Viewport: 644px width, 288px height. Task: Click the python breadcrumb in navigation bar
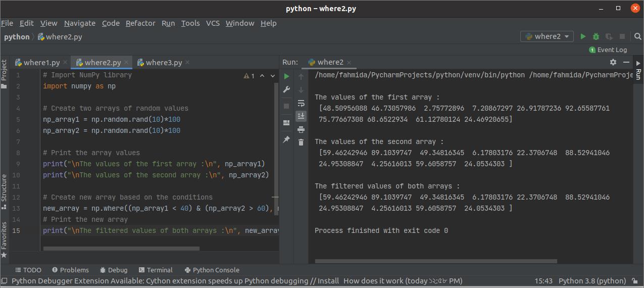pos(17,36)
